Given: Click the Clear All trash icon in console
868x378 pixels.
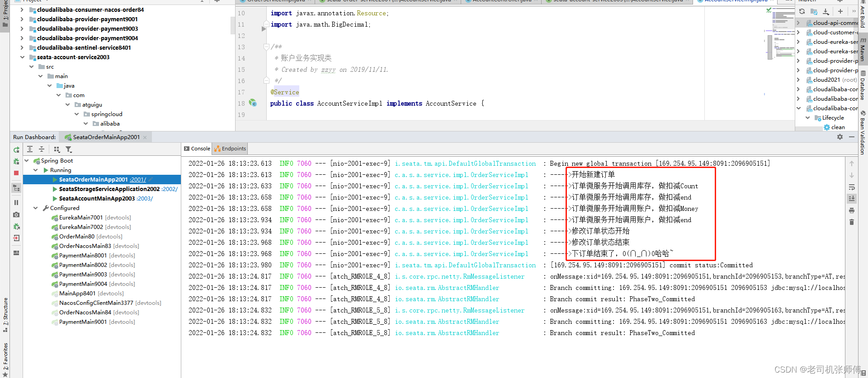Looking at the screenshot, I should [x=852, y=222].
